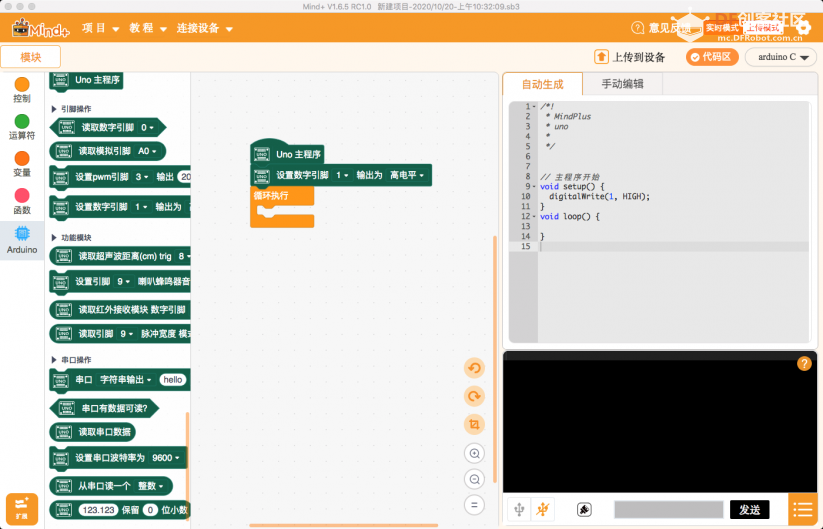
Task: Open the 项目 project menu
Action: click(x=101, y=28)
